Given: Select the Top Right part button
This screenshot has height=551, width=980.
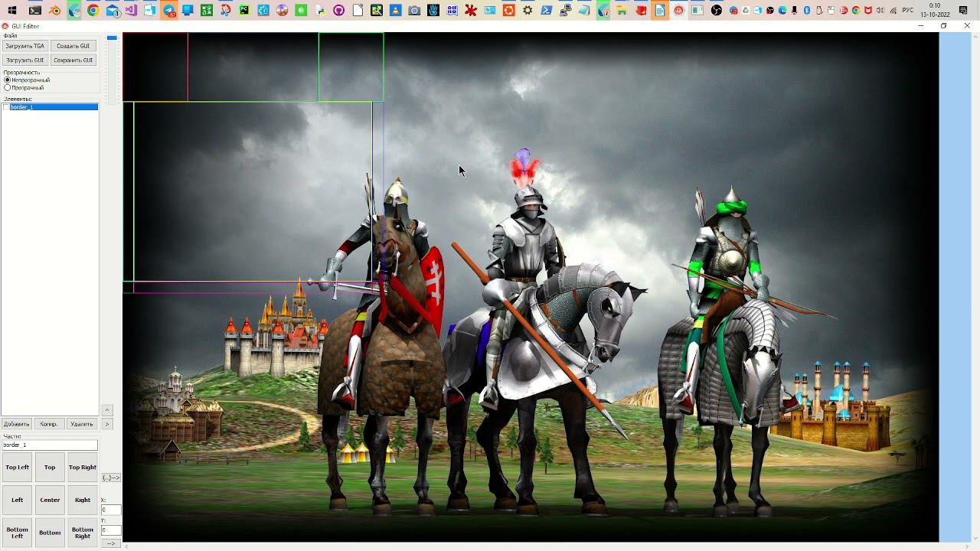Looking at the screenshot, I should coord(83,467).
